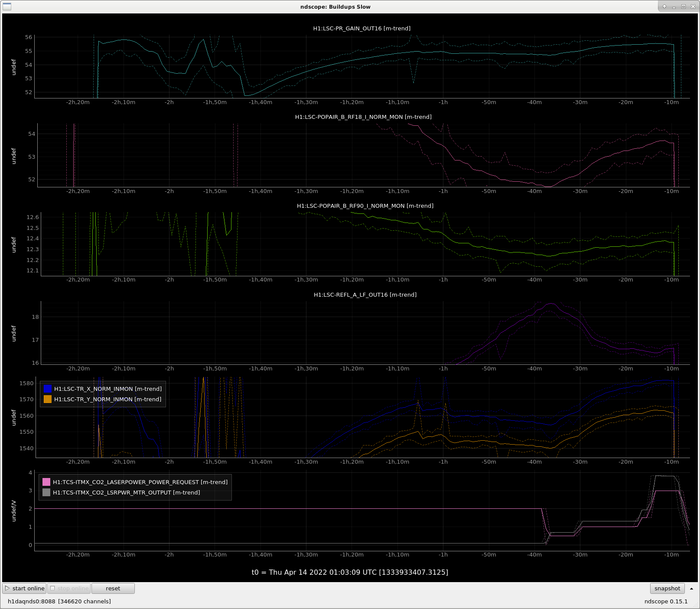Expand the control bar arrow beside snapshot
This screenshot has height=609, width=700.
click(x=691, y=589)
